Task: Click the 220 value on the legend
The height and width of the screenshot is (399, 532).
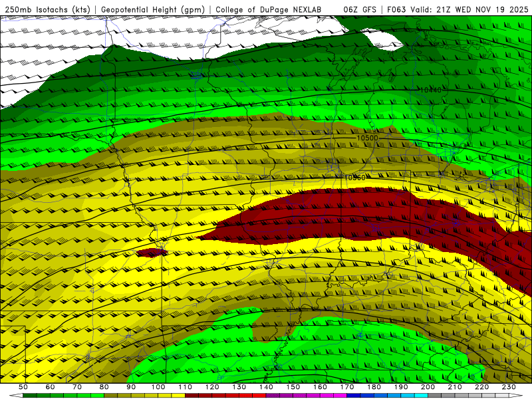Action: pos(481,387)
